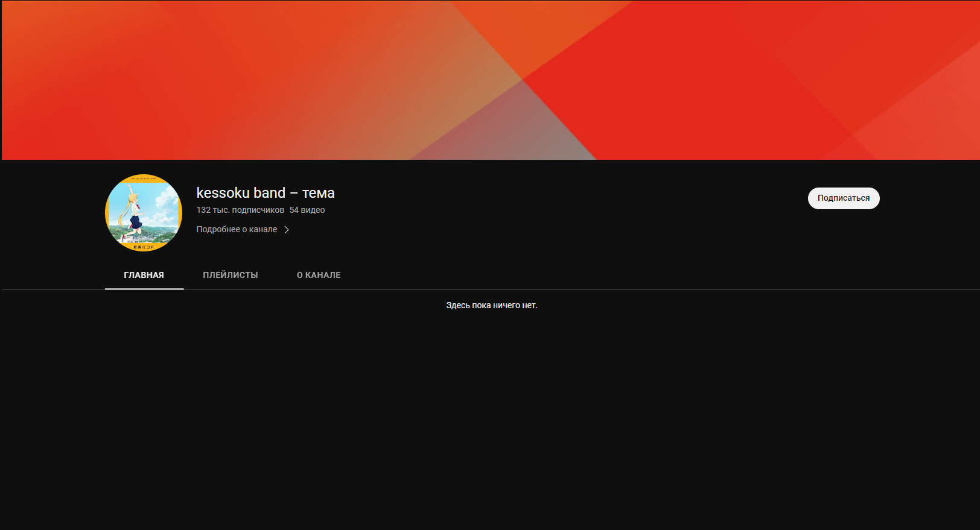
Task: Click the bright red right area of banner
Action: (694, 90)
